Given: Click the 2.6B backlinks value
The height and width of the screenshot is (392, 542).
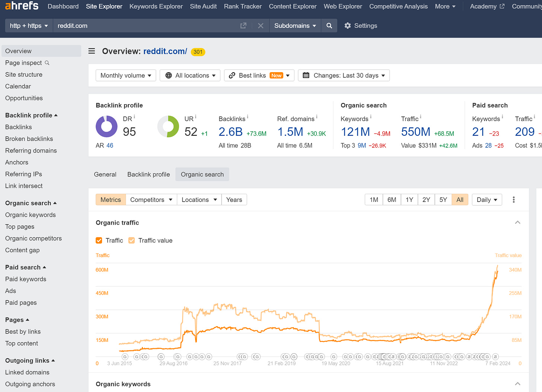Looking at the screenshot, I should point(231,132).
